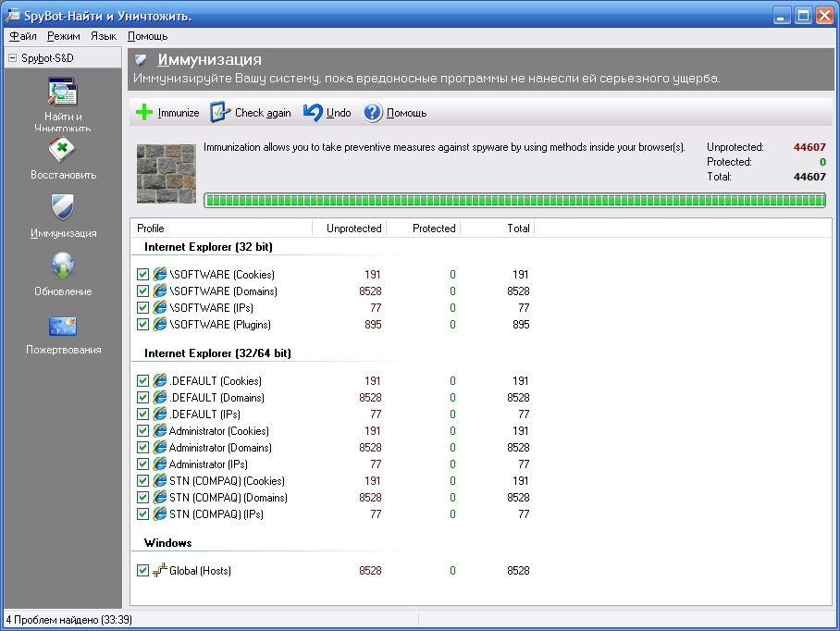This screenshot has width=840, height=631.
Task: Click Unprotected value 895 of \SOFTWARE (Plugins)
Action: pos(373,324)
